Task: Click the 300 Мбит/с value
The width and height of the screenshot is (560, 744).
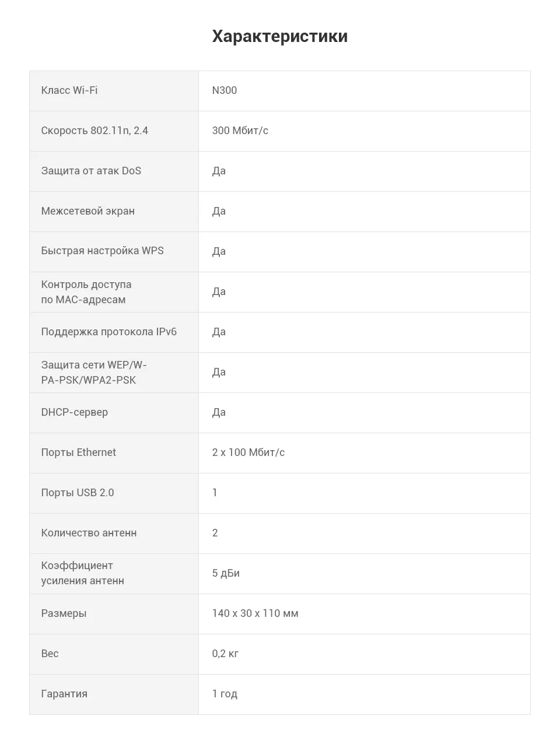Action: tap(240, 131)
